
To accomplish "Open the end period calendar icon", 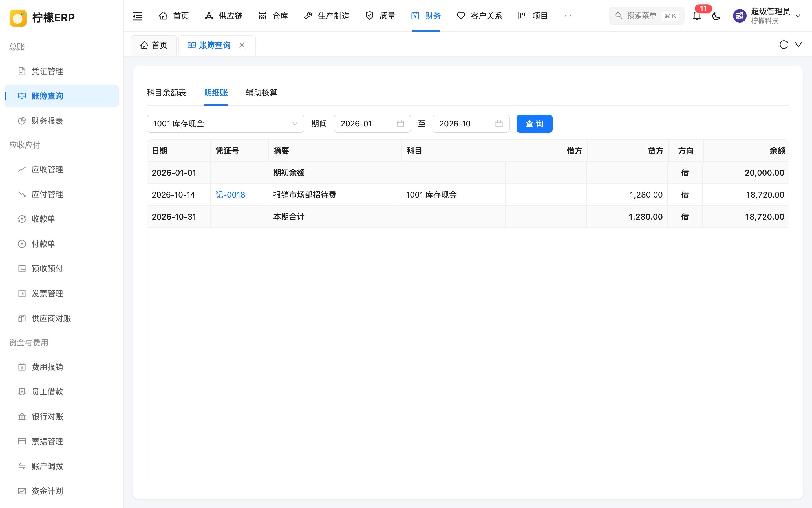I will coord(498,124).
